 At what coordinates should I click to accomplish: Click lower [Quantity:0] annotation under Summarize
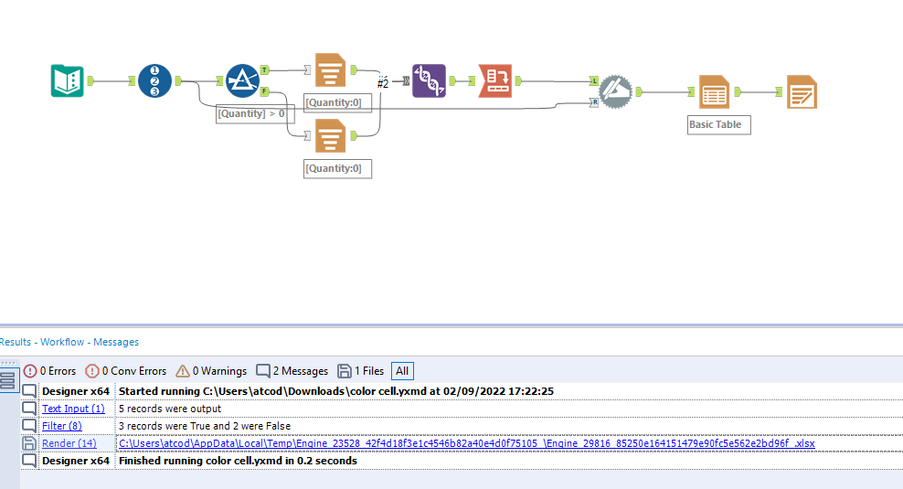[337, 169]
